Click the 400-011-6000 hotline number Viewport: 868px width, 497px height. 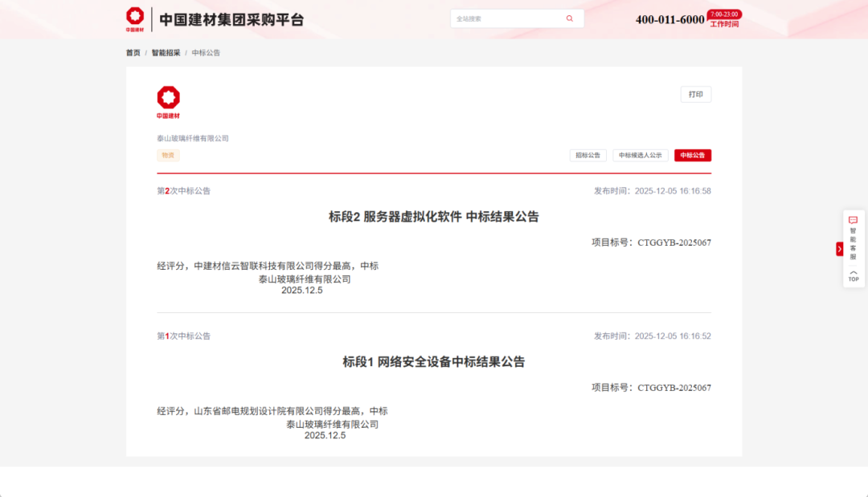(x=669, y=20)
